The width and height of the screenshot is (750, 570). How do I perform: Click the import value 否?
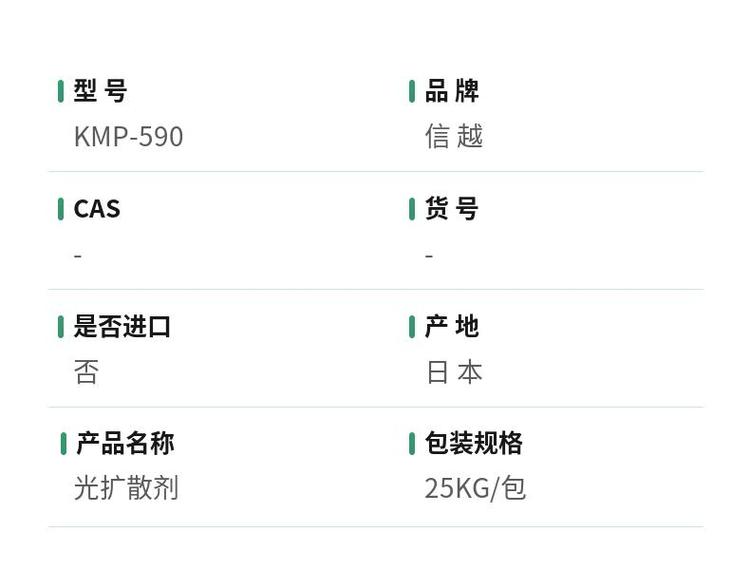86,372
